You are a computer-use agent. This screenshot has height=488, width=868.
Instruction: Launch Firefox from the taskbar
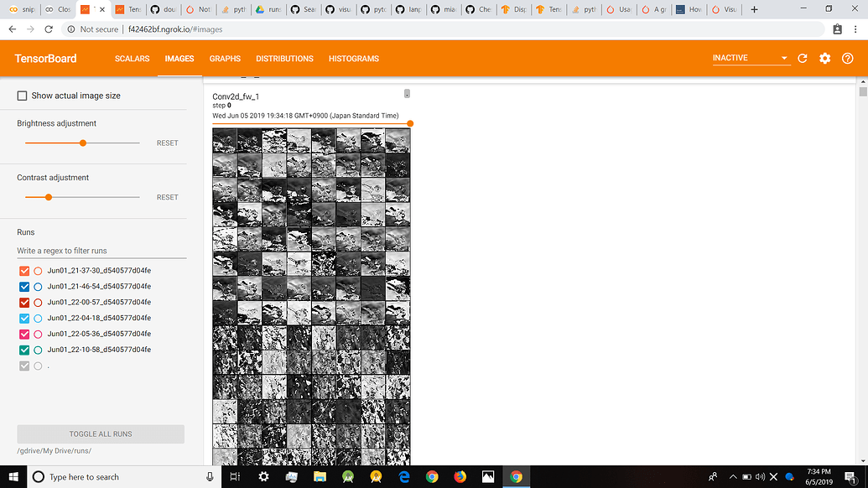[460, 476]
